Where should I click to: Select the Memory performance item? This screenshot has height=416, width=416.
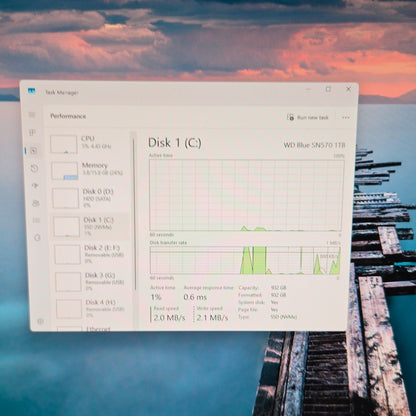click(90, 170)
